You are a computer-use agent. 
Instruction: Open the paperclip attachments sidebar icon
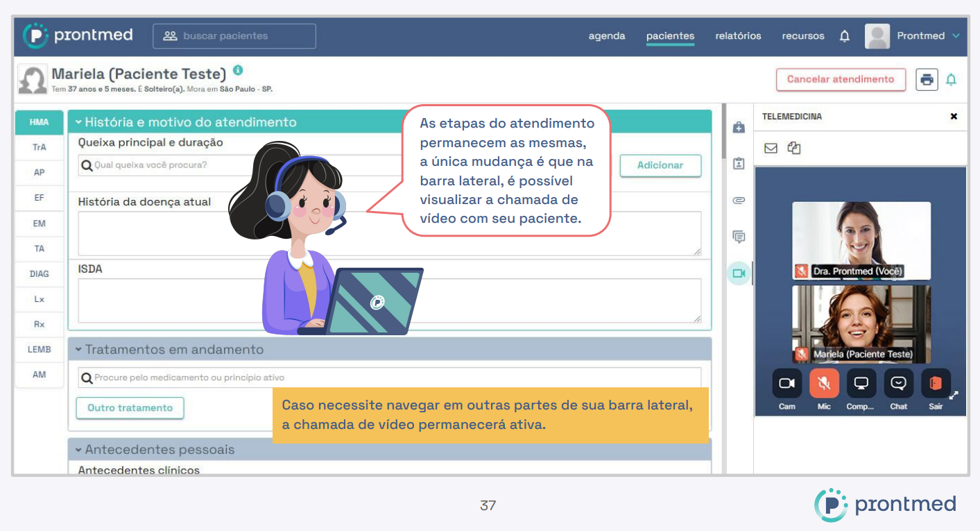pos(739,201)
